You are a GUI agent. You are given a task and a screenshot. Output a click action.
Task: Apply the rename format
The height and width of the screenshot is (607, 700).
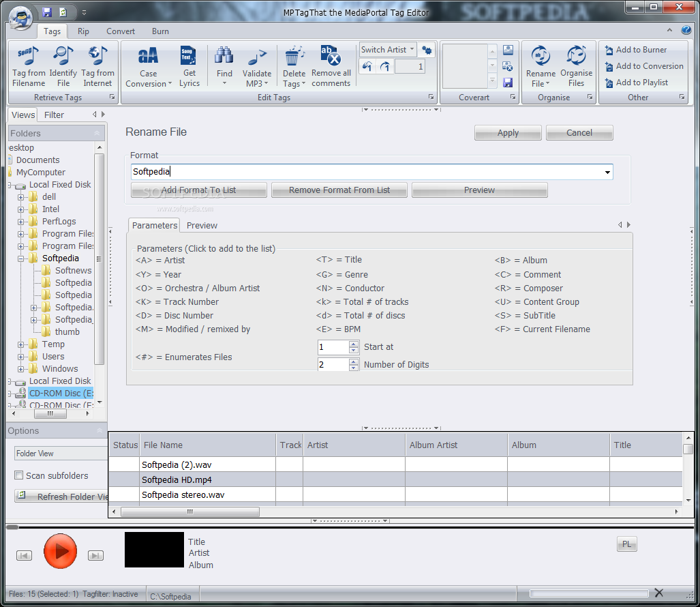click(508, 133)
